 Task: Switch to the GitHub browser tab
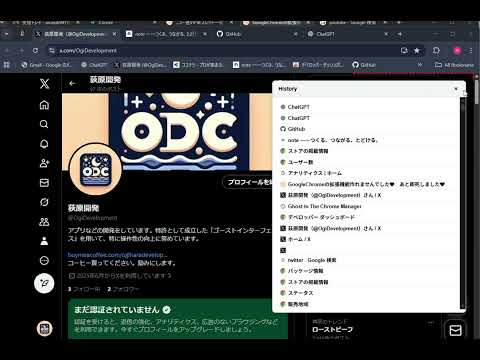pos(256,34)
